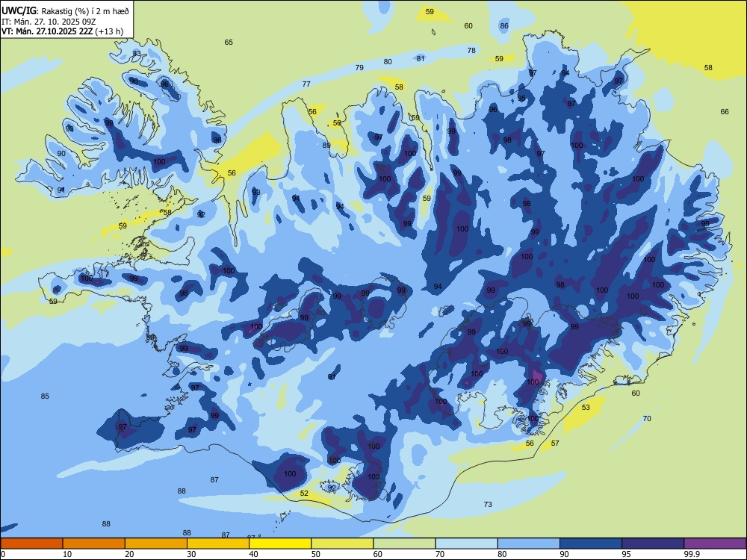
Task: Click the light orange 20–30 legend swatch
Action: tap(156, 544)
